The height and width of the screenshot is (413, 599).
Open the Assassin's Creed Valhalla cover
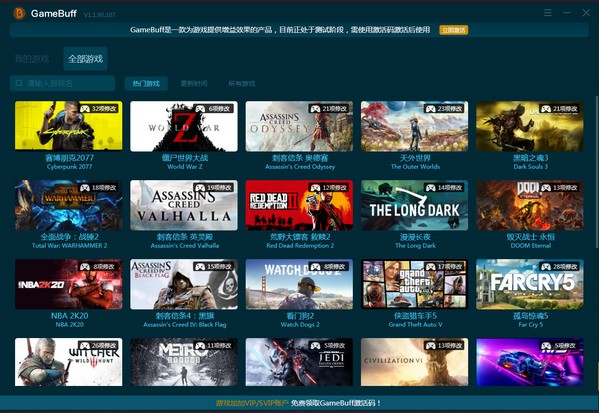coord(184,205)
